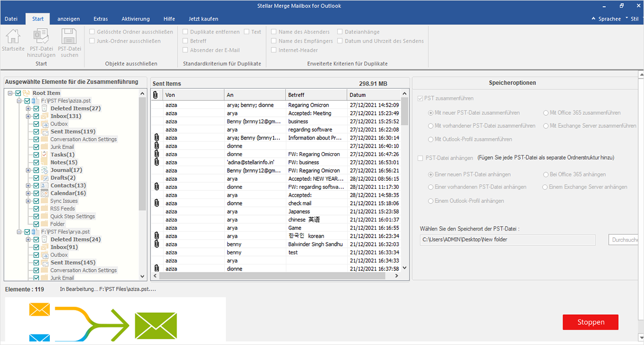Viewport: 644px width, 345px height.
Task: Click the aziza Deleted Items(27) trash icon
Action: [44, 108]
